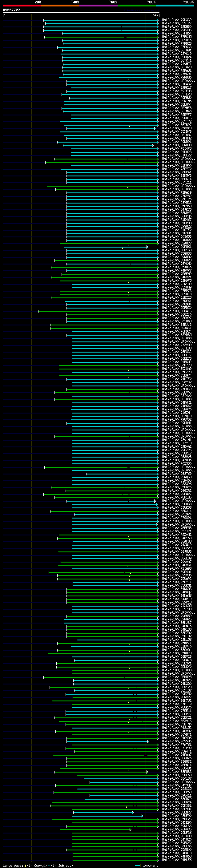Click the red 20% identity legend bar
Image resolution: width=197 pixels, height=868 pixels.
[22, 6]
